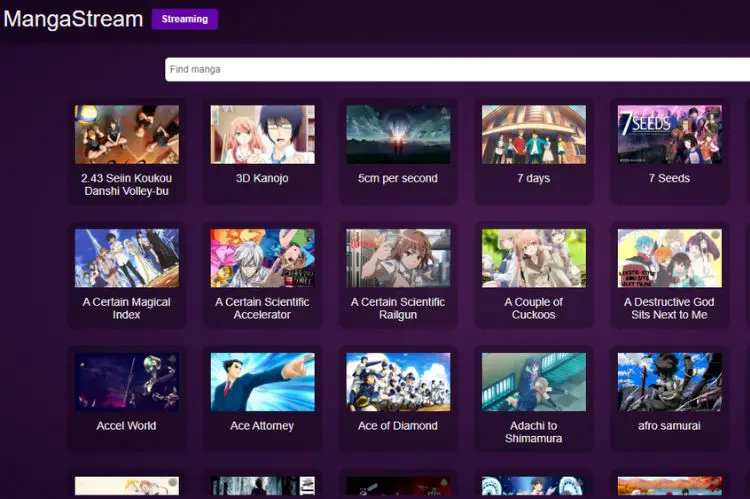
Task: Open the A Certain Scientific Accelerator thumbnail
Action: tap(263, 258)
